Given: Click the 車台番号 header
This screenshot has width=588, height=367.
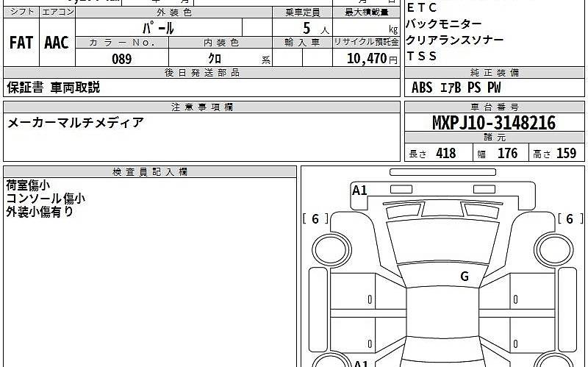Looking at the screenshot, I should (x=495, y=107).
